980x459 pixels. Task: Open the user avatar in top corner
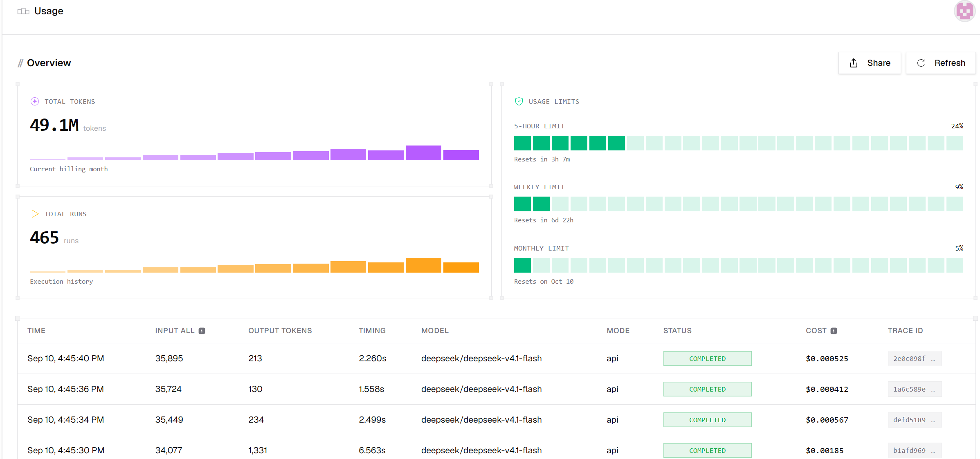tap(964, 11)
